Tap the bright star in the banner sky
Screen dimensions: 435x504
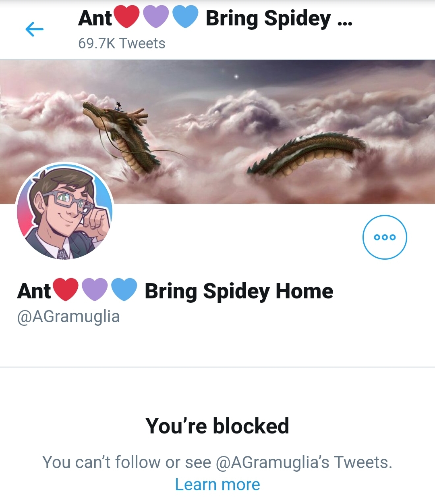pyautogui.click(x=236, y=77)
